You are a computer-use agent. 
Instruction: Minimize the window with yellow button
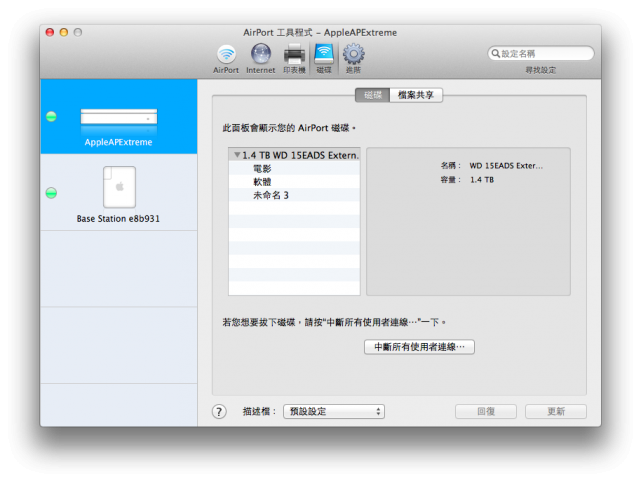[64, 32]
